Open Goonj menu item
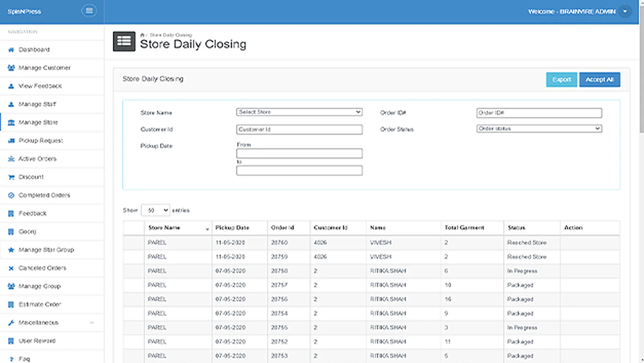The width and height of the screenshot is (644, 363). point(52,232)
